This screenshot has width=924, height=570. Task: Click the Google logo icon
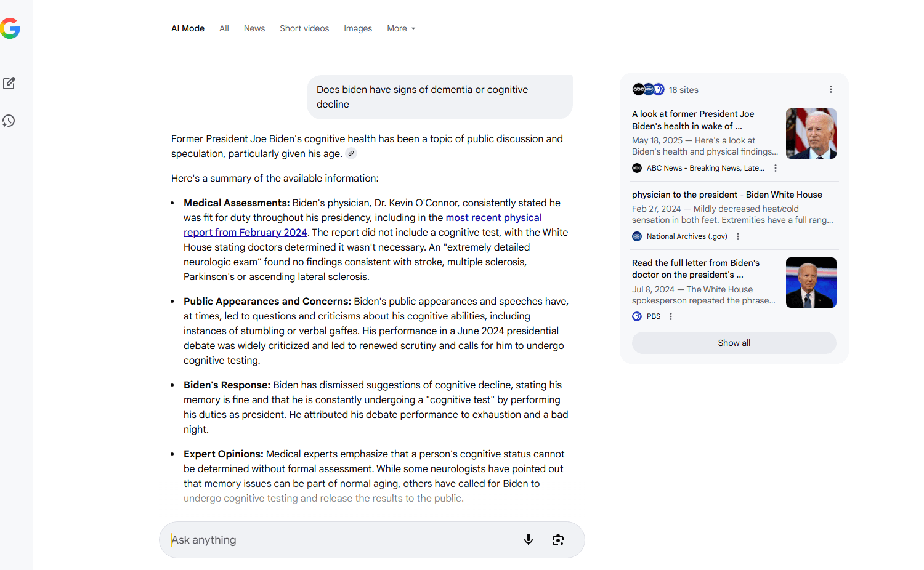coord(10,28)
